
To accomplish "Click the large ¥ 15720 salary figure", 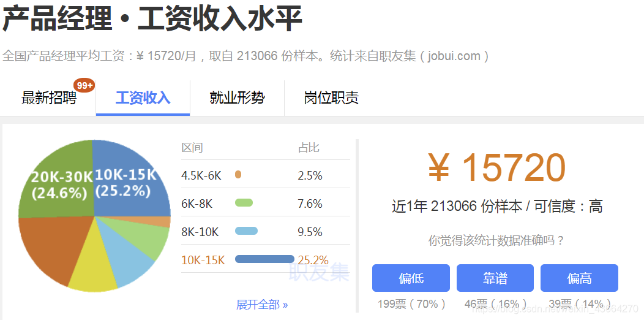I will (496, 167).
